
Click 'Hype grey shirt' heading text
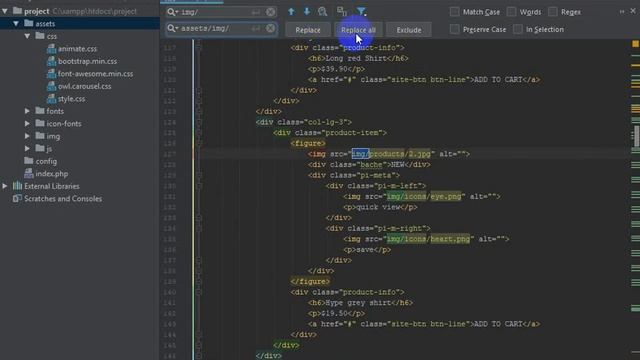358,302
